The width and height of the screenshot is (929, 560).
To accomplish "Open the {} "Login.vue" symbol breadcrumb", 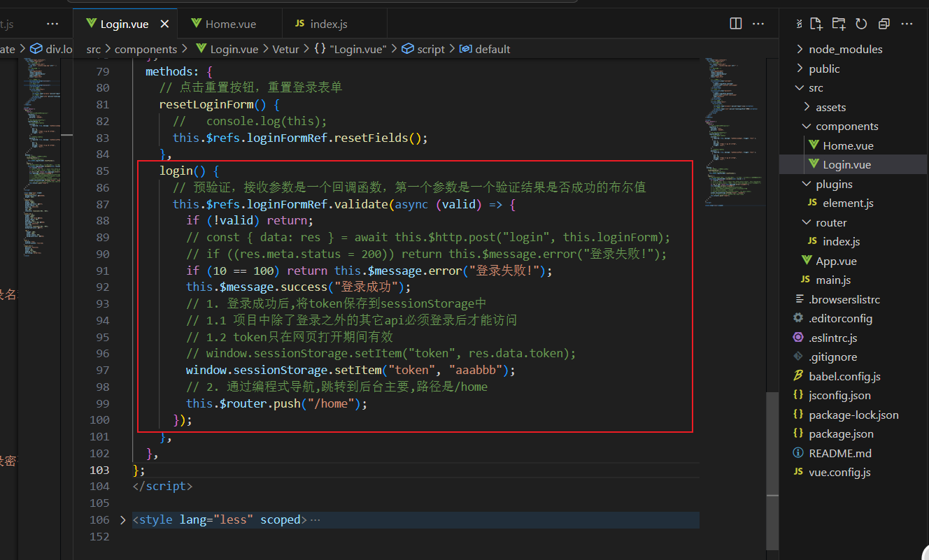I will (x=350, y=49).
